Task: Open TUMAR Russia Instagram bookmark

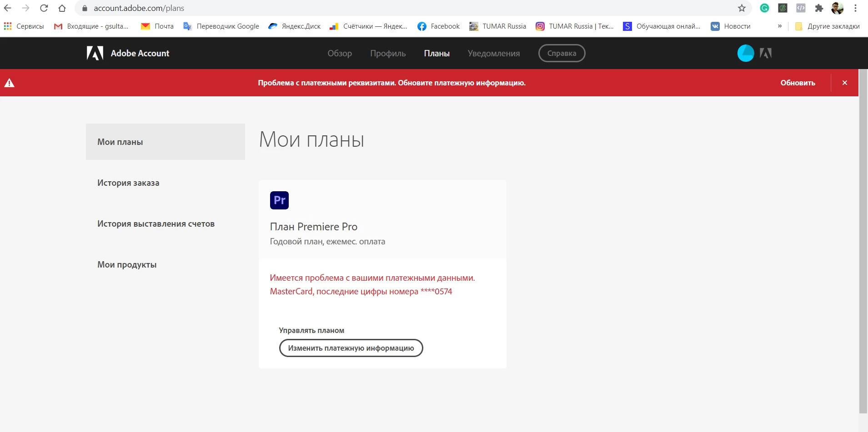Action: [575, 26]
